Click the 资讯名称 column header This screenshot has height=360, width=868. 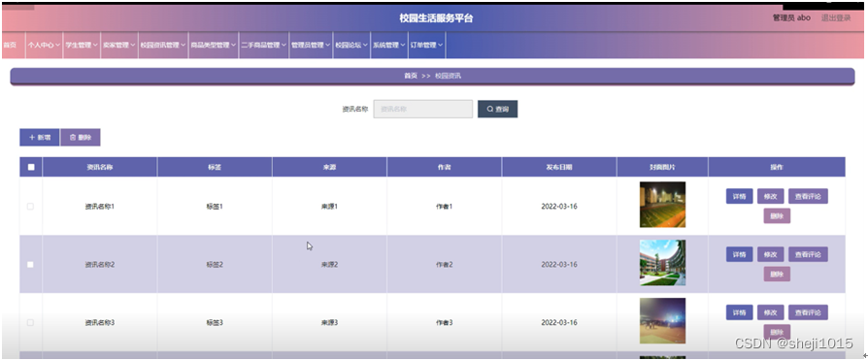100,167
